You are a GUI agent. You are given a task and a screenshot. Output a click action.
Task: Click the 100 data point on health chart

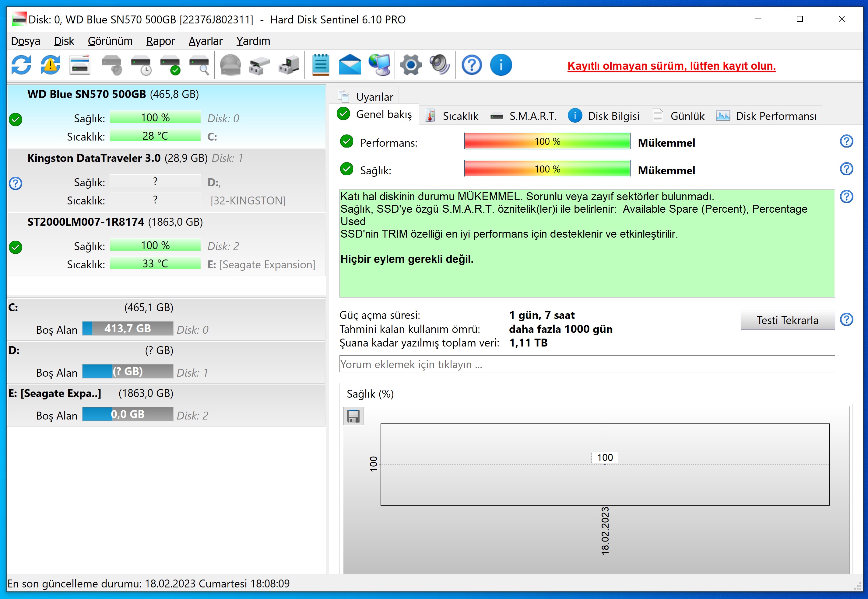(605, 458)
